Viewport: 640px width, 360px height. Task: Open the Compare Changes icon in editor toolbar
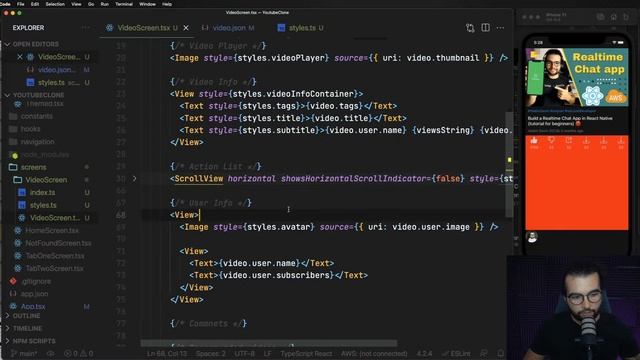(x=470, y=28)
